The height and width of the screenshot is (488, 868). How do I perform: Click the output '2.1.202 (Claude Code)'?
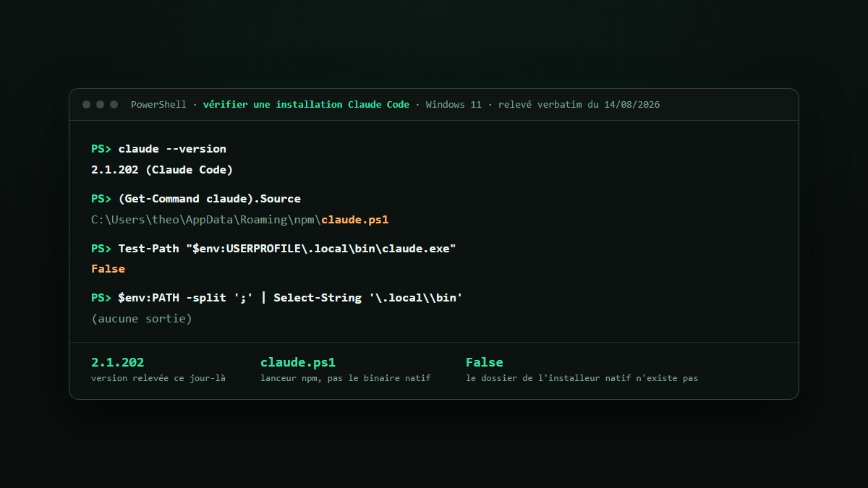(x=162, y=170)
